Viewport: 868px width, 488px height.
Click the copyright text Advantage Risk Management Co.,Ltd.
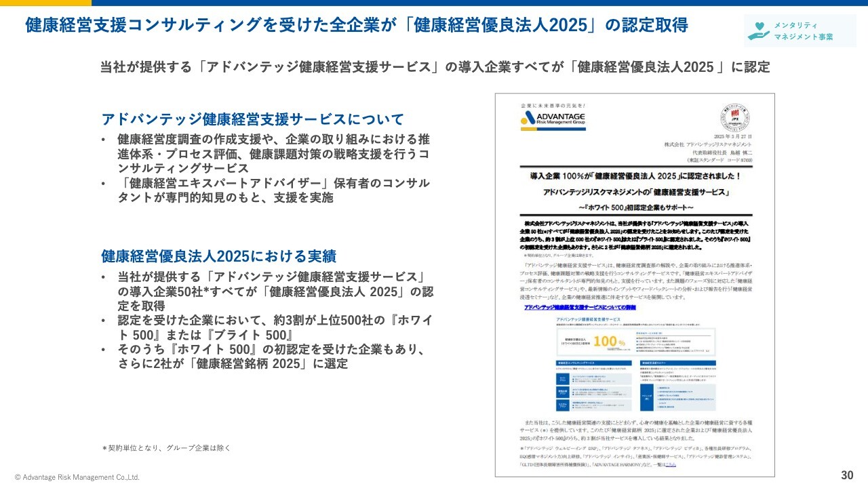click(x=77, y=477)
